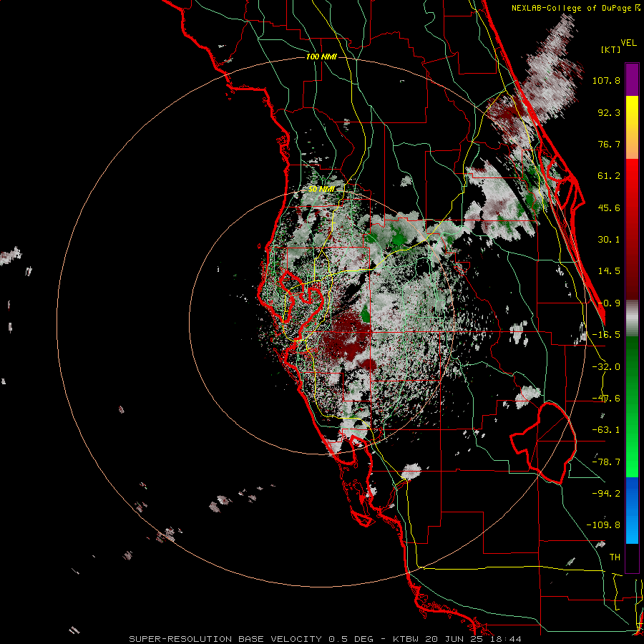This screenshot has width=644, height=644.
Task: Select the 107.8 velocity scale value
Action: click(x=606, y=80)
